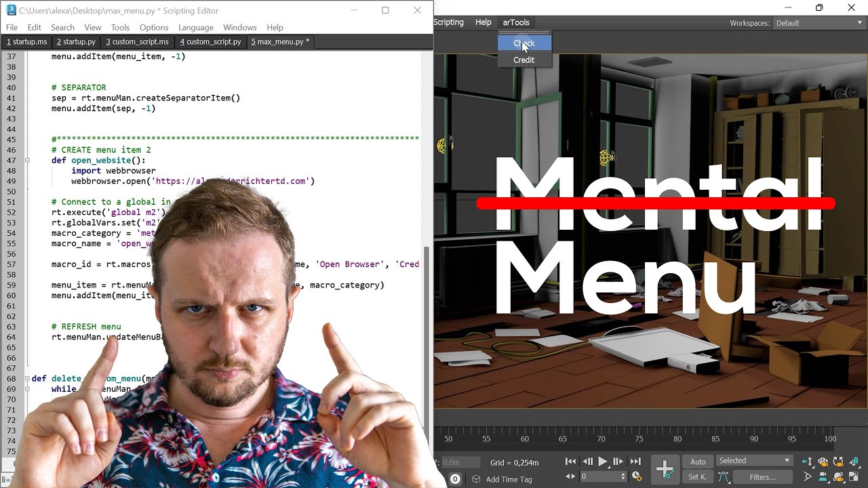
Task: Click the '# SEPARATOR' comment on line 40
Action: point(79,87)
